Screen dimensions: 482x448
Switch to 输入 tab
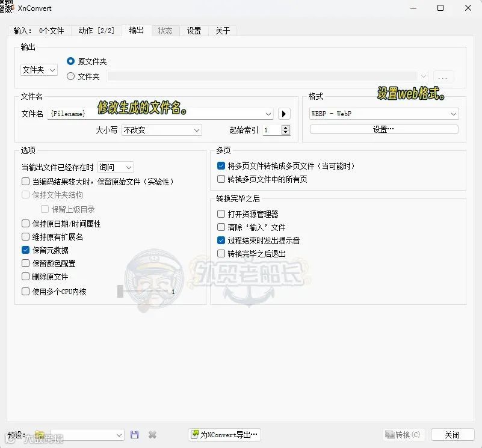[x=39, y=31]
